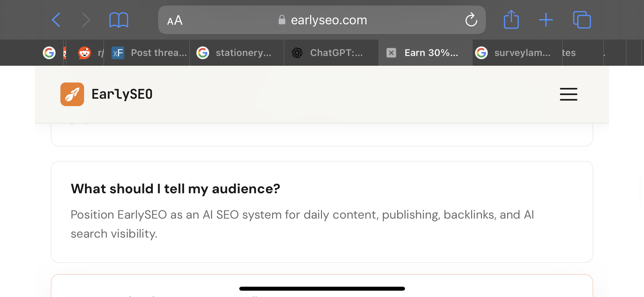Switch to the Post thread tab
The image size is (644, 297).
[147, 53]
